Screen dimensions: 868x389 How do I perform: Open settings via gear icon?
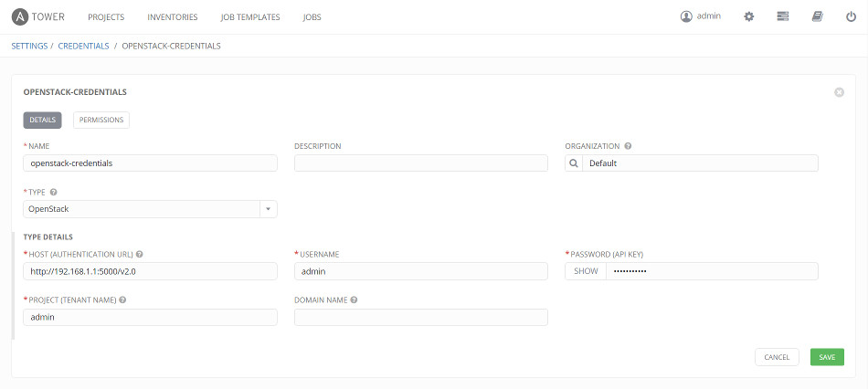(x=749, y=16)
